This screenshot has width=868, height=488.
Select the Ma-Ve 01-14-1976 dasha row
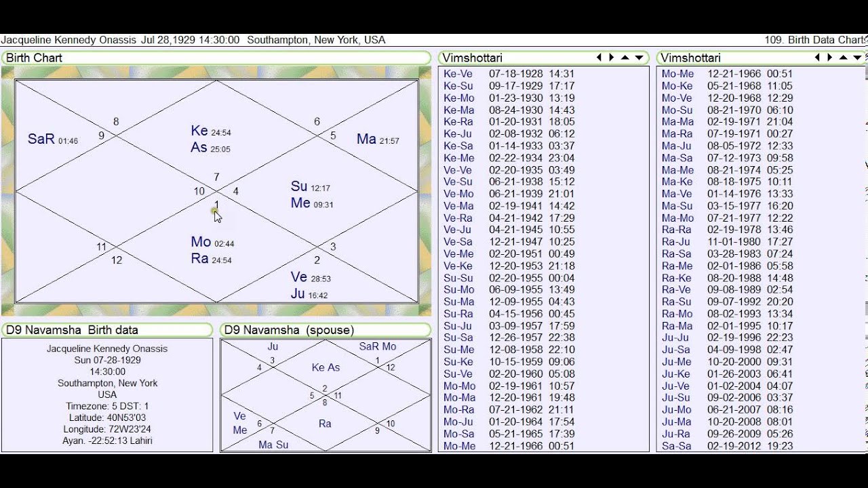click(x=728, y=194)
